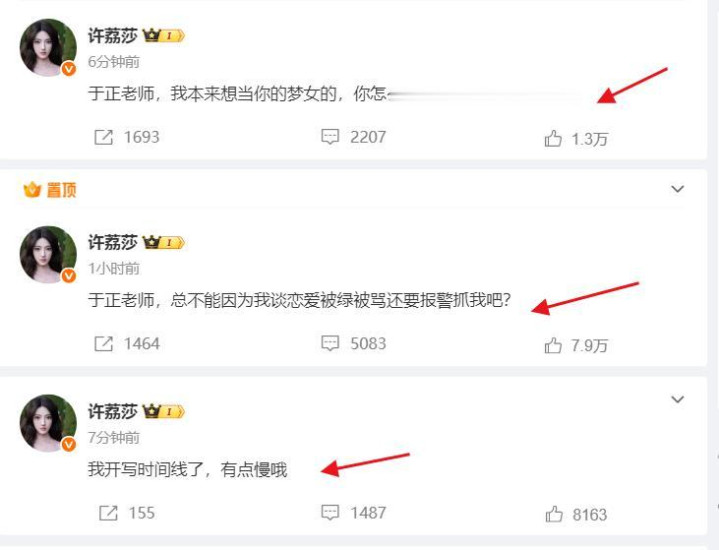
Task: Like the pinned post with 7.9万
Action: click(x=553, y=345)
